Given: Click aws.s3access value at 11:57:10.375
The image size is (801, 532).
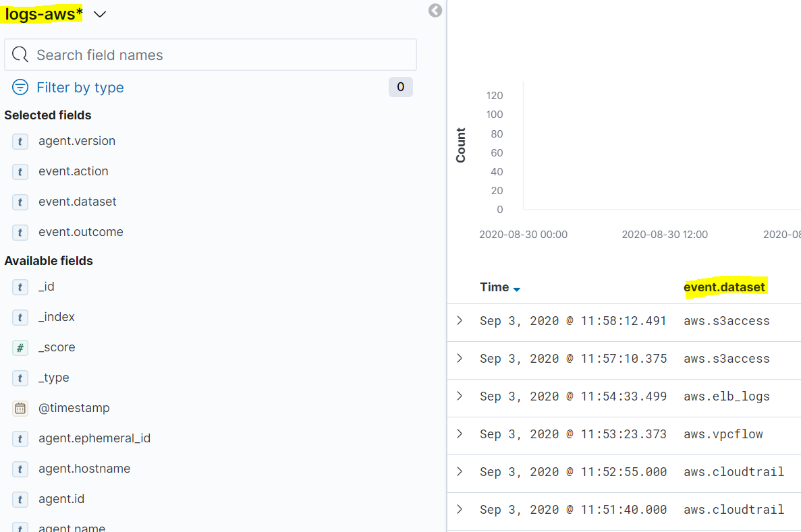Looking at the screenshot, I should pyautogui.click(x=726, y=359).
